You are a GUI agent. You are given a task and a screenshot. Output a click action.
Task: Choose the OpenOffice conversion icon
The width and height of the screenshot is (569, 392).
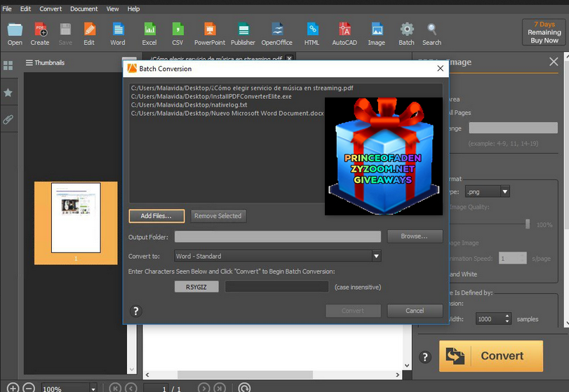pos(277,34)
